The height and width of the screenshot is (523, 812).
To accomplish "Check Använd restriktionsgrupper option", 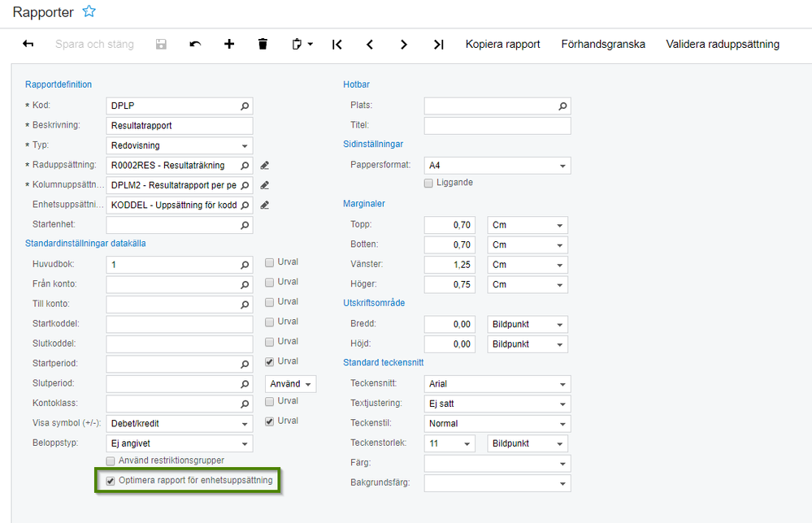I will click(111, 461).
